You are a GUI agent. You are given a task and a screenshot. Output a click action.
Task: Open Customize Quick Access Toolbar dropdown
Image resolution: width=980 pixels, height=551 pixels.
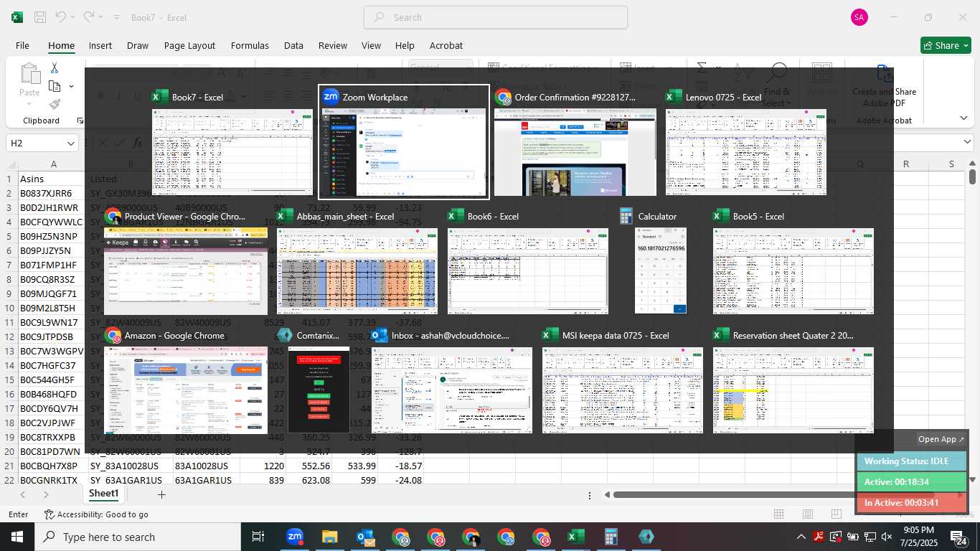116,17
